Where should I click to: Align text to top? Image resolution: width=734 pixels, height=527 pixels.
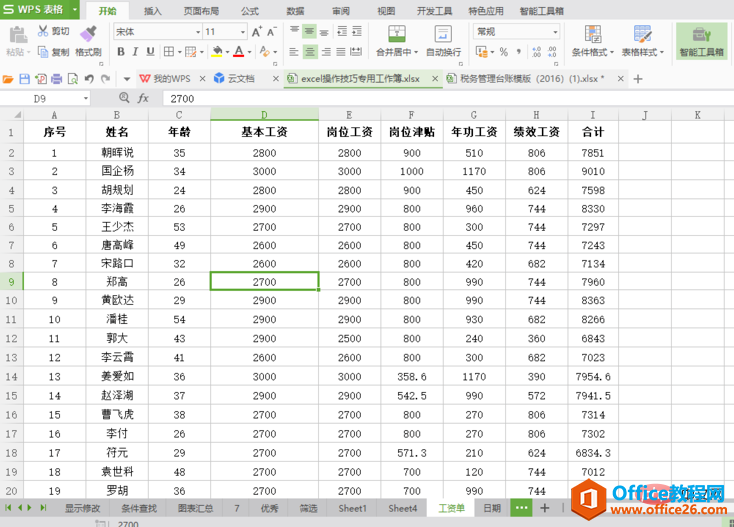click(x=294, y=31)
